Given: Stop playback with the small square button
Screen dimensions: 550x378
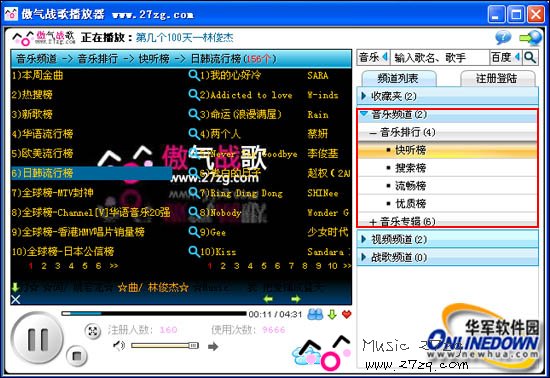Looking at the screenshot, I should pos(76,356).
